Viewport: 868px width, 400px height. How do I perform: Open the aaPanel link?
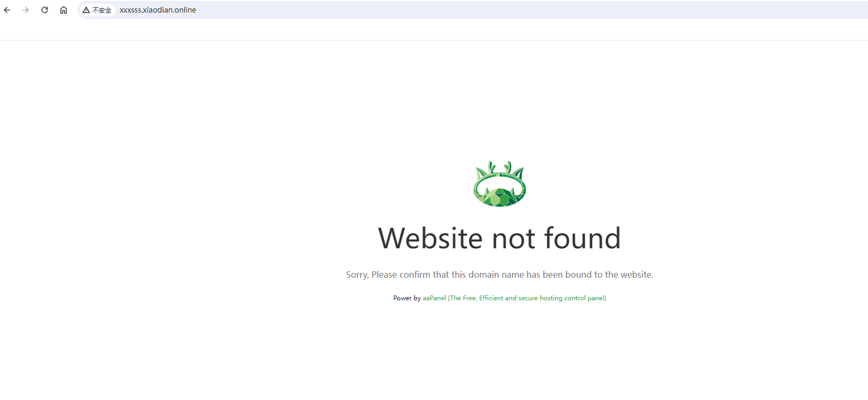click(435, 298)
